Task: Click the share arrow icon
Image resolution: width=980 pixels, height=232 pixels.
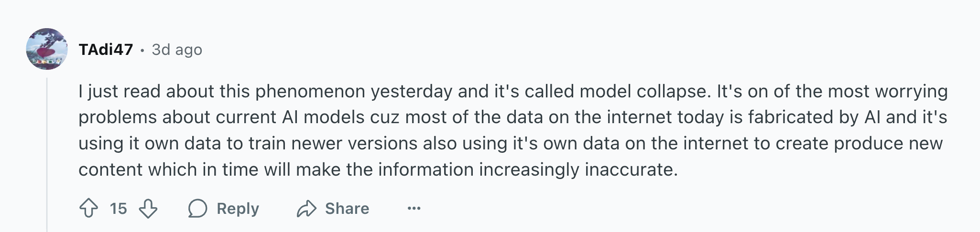Action: pos(306,209)
